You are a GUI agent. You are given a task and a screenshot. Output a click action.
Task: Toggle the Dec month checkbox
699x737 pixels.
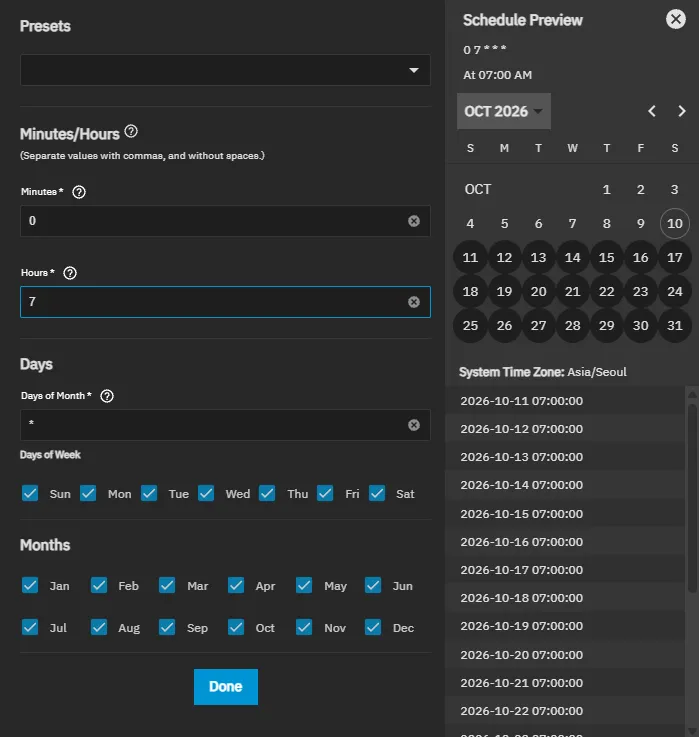tap(373, 627)
